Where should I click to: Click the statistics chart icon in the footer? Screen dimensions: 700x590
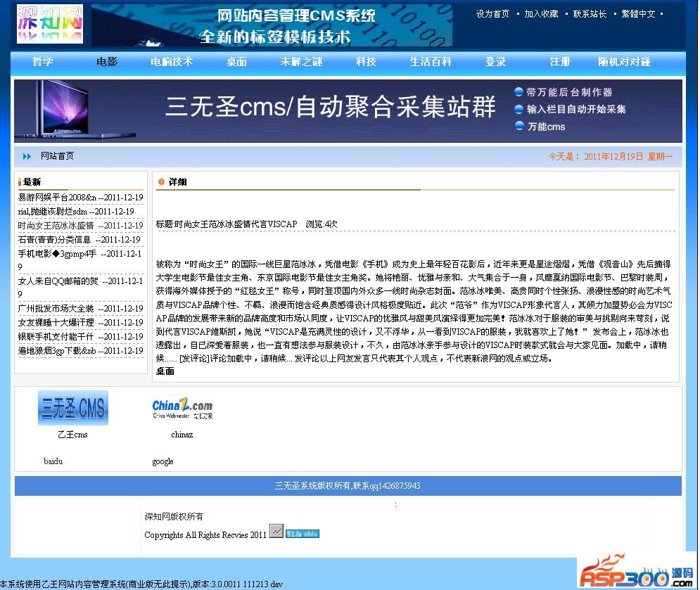[276, 531]
